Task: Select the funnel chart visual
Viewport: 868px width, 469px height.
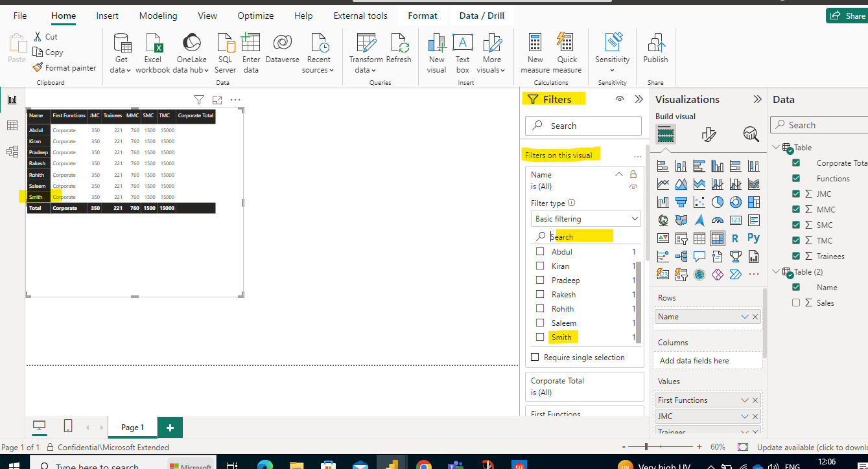Action: [681, 202]
